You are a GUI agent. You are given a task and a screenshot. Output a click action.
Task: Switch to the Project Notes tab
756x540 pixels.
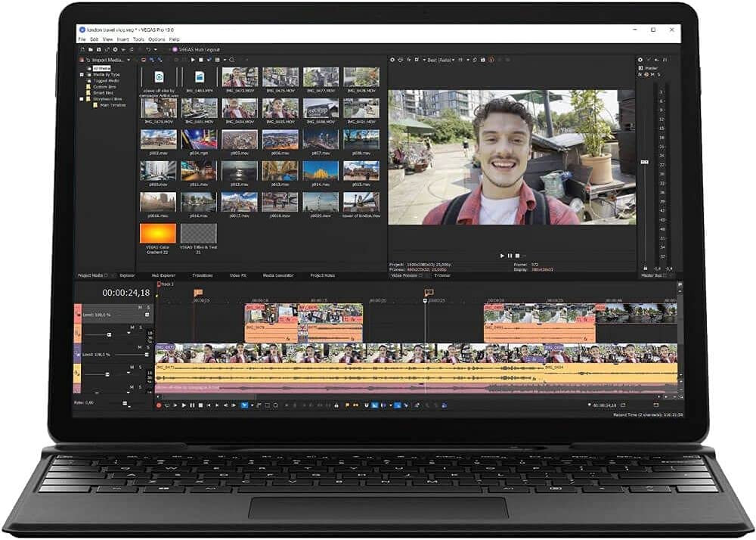coord(323,275)
